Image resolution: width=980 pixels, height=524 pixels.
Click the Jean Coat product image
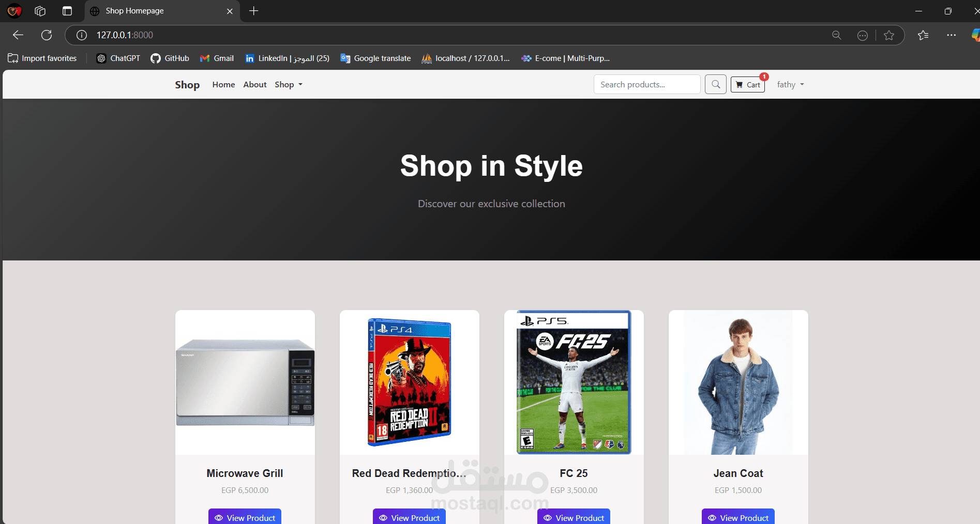pyautogui.click(x=738, y=382)
